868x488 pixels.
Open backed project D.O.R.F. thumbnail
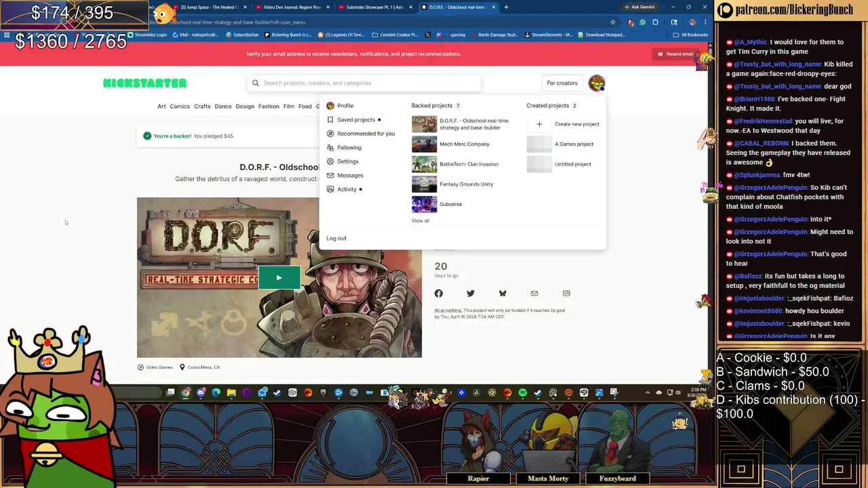point(424,124)
